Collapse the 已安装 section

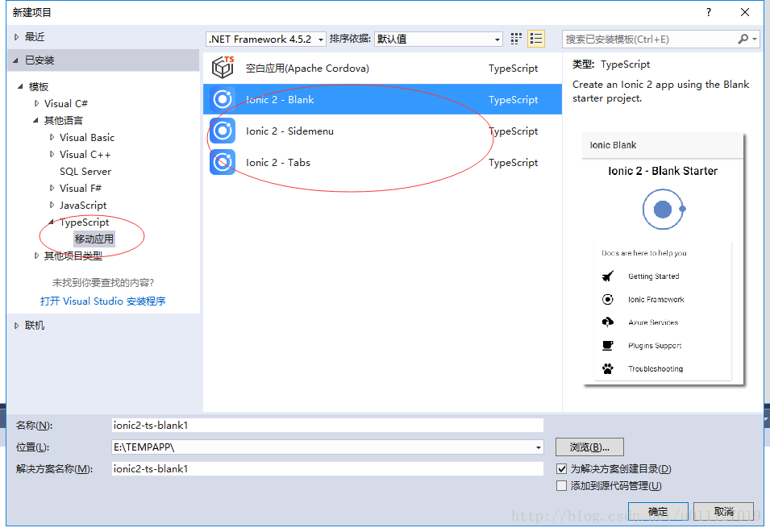tap(15, 60)
